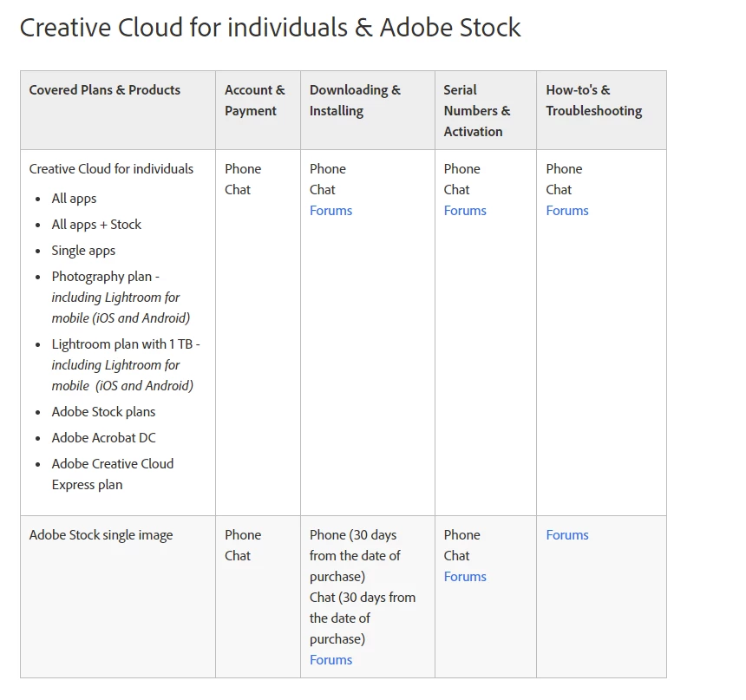Select the "Adobe Creative Cloud Express plan" item
Screen dimensions: 746x700
pos(112,474)
